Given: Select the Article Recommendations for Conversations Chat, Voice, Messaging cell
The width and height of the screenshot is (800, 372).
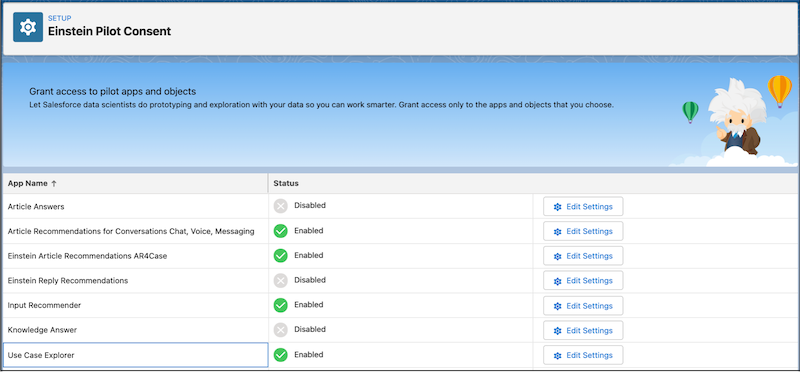Looking at the screenshot, I should click(x=135, y=231).
